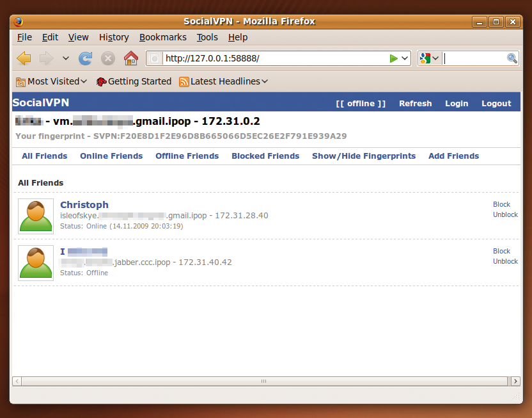Screen dimensions: 532x418
Task: Click 'Status: Online (14.11.2009 20:03:19)' text
Action: point(121,226)
